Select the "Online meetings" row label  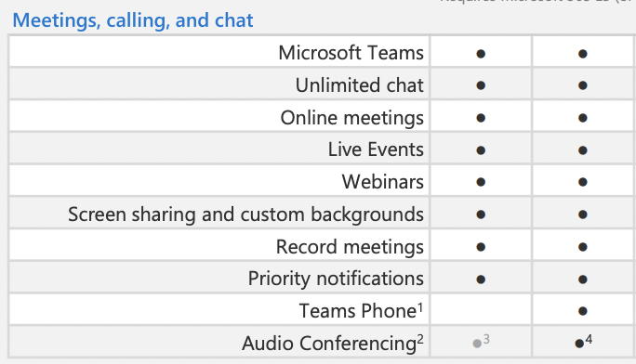(352, 118)
